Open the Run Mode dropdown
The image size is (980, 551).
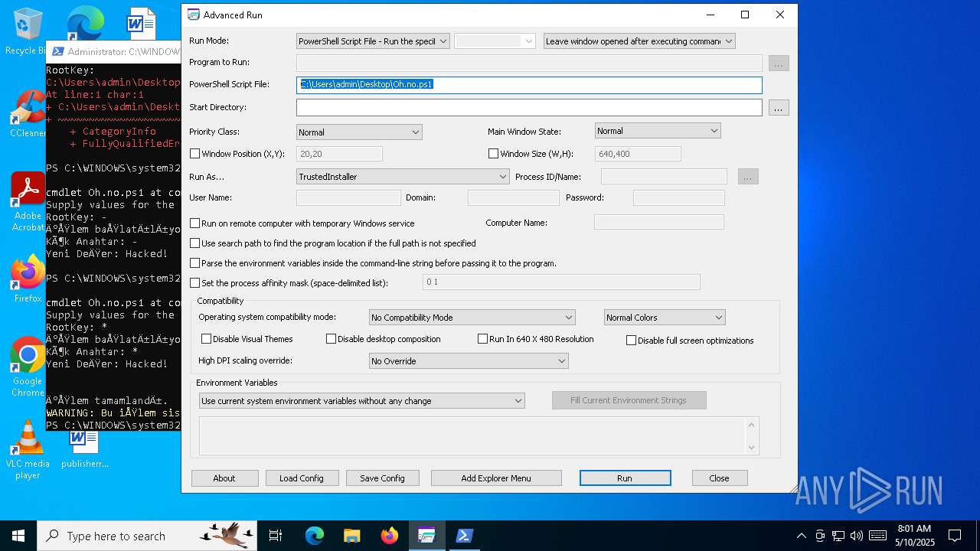(x=373, y=41)
